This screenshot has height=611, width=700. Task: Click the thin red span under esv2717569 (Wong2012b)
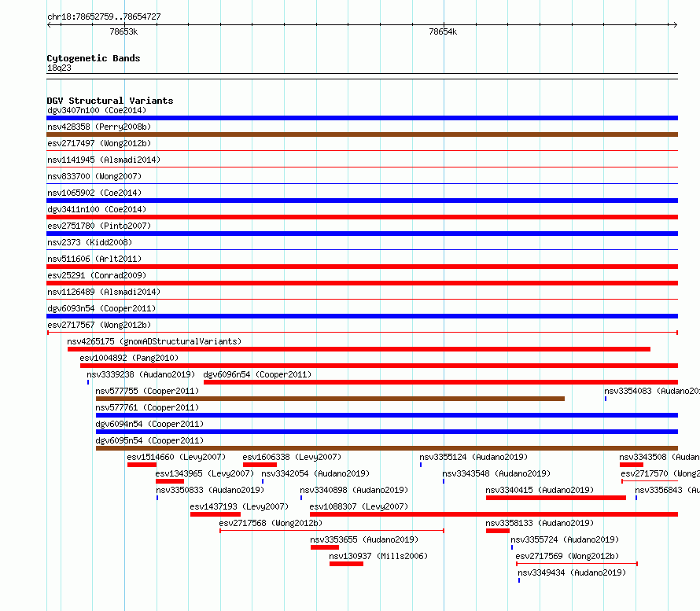(x=577, y=564)
